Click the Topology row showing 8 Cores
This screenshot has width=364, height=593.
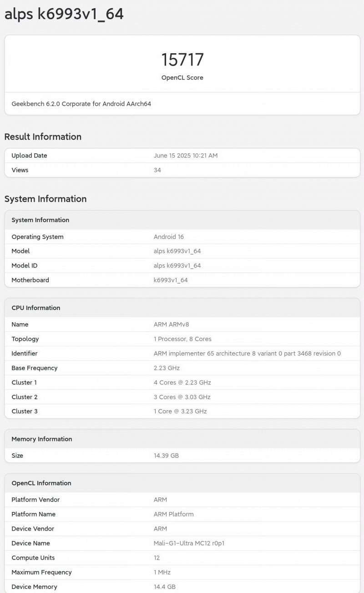click(182, 339)
